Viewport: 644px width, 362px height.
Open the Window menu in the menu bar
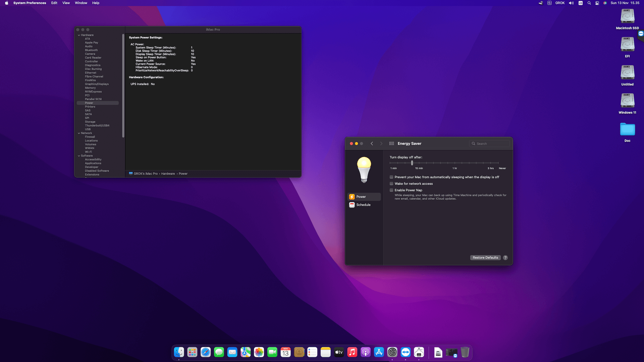point(81,3)
